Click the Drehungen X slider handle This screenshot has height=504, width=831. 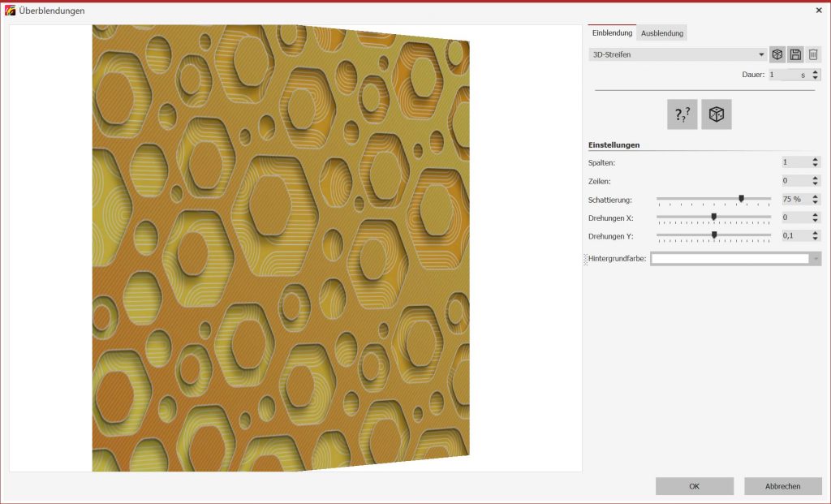click(713, 217)
